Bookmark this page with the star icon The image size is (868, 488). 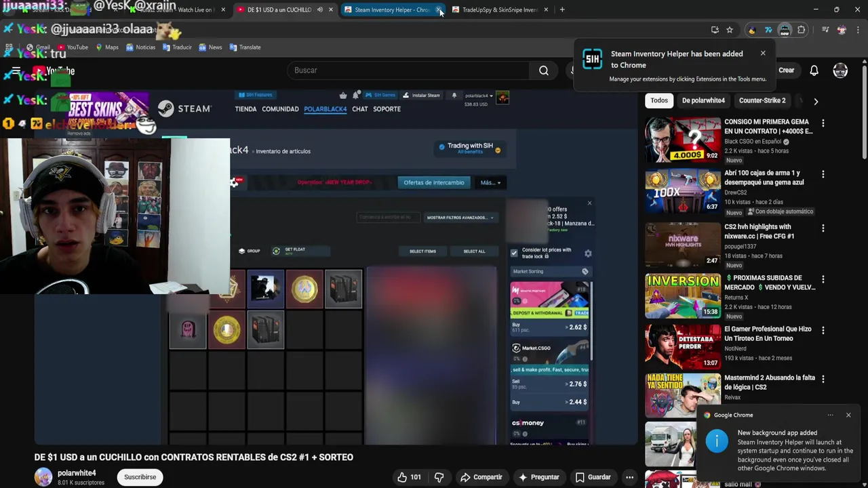[730, 30]
